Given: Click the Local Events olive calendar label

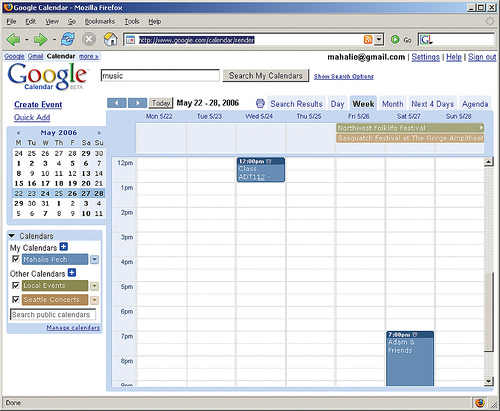Looking at the screenshot, I should (x=55, y=286).
